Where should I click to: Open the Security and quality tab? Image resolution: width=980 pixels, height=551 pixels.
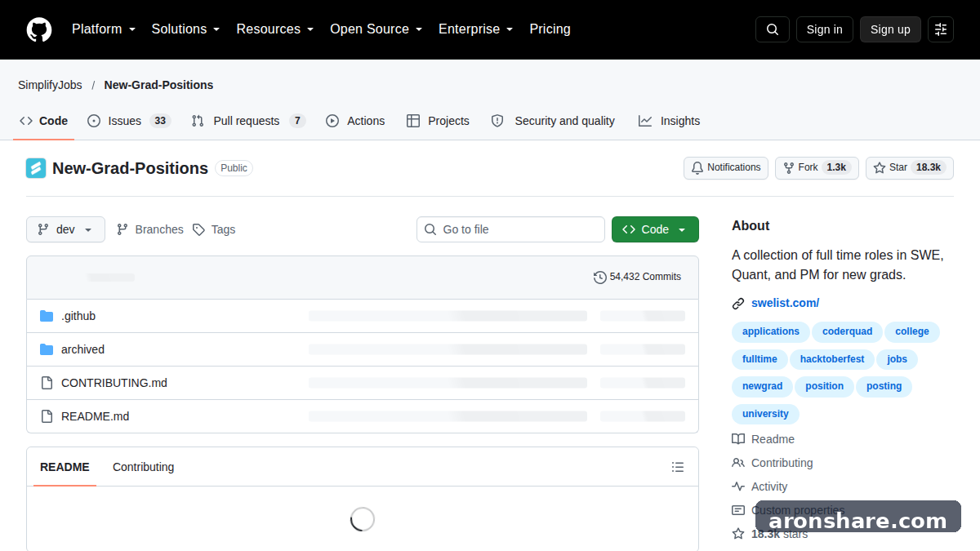[553, 121]
